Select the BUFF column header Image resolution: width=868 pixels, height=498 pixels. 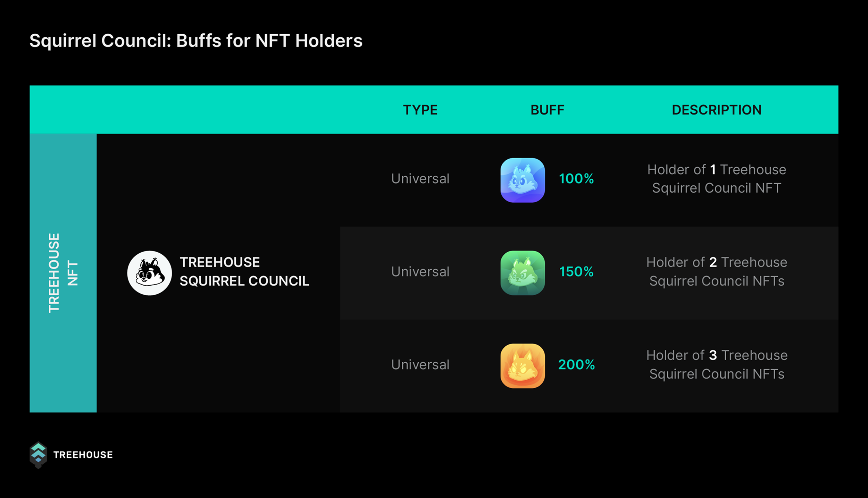548,110
